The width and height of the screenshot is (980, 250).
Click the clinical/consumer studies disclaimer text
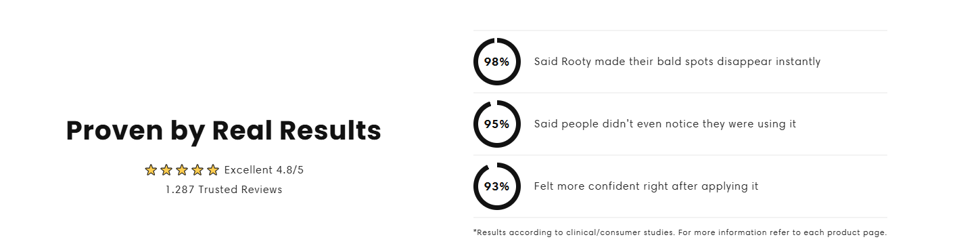tap(680, 232)
